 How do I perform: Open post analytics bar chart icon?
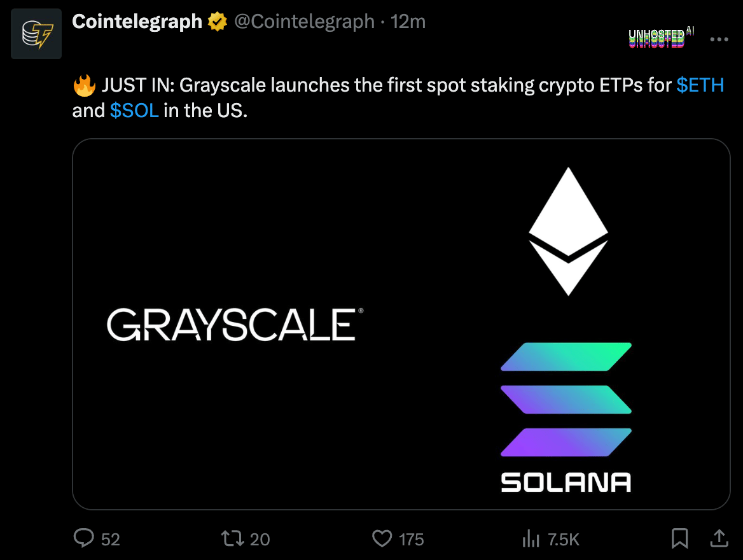click(x=531, y=540)
